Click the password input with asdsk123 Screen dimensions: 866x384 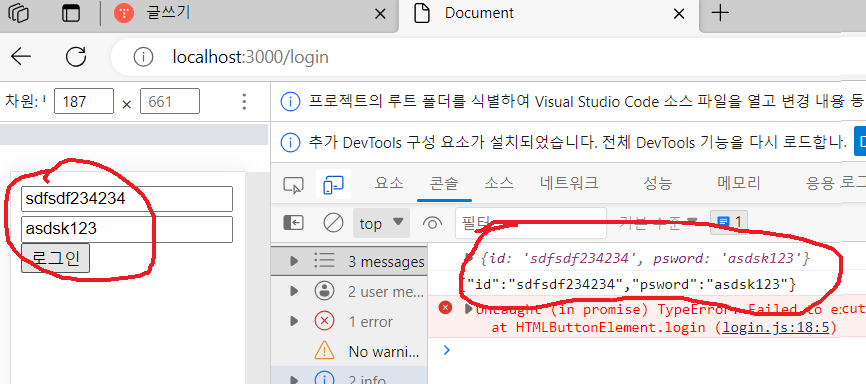126,229
